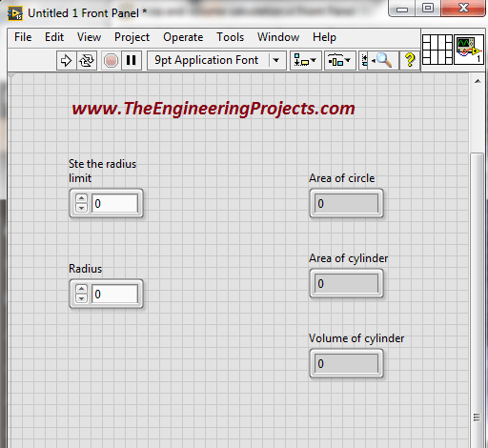Screen dimensions: 488x448
Task: Click the VI icon in corner
Action: [x=469, y=50]
